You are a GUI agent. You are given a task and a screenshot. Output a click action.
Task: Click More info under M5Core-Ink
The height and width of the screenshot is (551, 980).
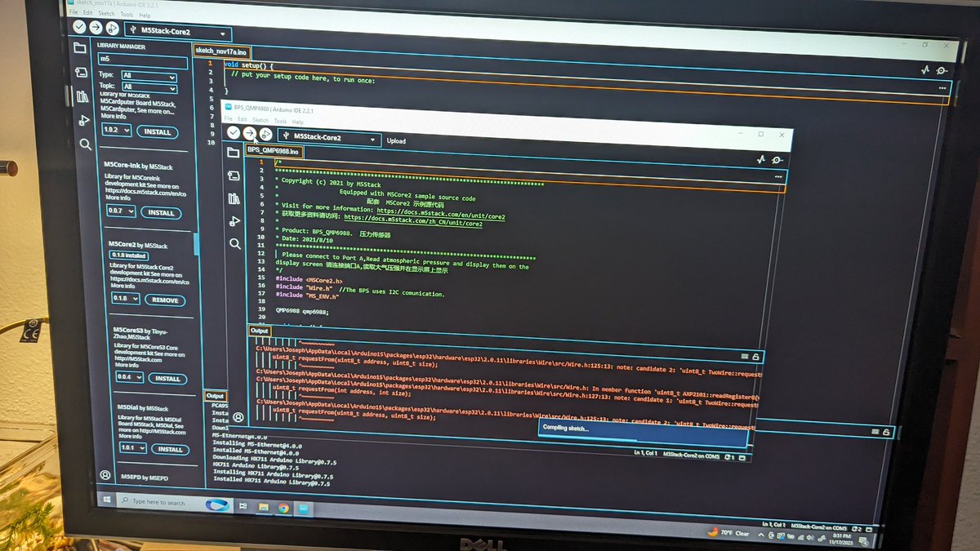pos(118,198)
